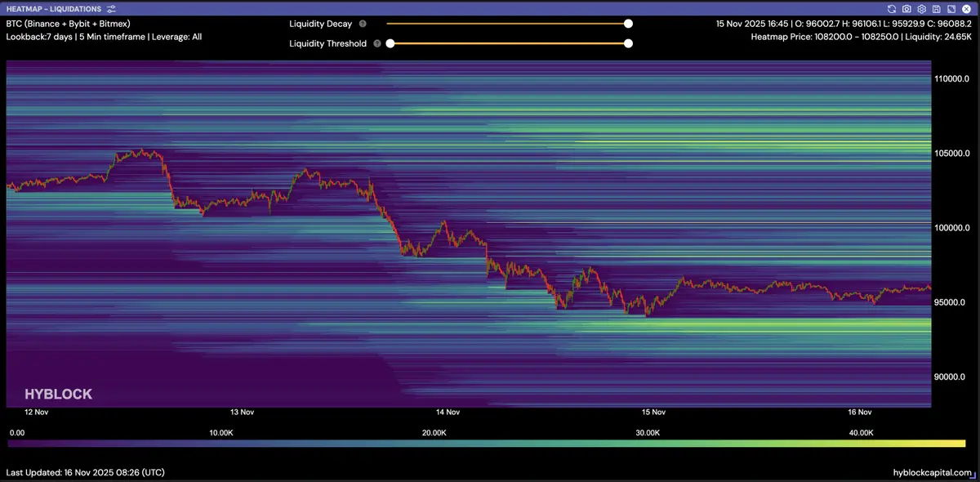
Task: Click the Liquidity Decay label
Action: click(321, 25)
